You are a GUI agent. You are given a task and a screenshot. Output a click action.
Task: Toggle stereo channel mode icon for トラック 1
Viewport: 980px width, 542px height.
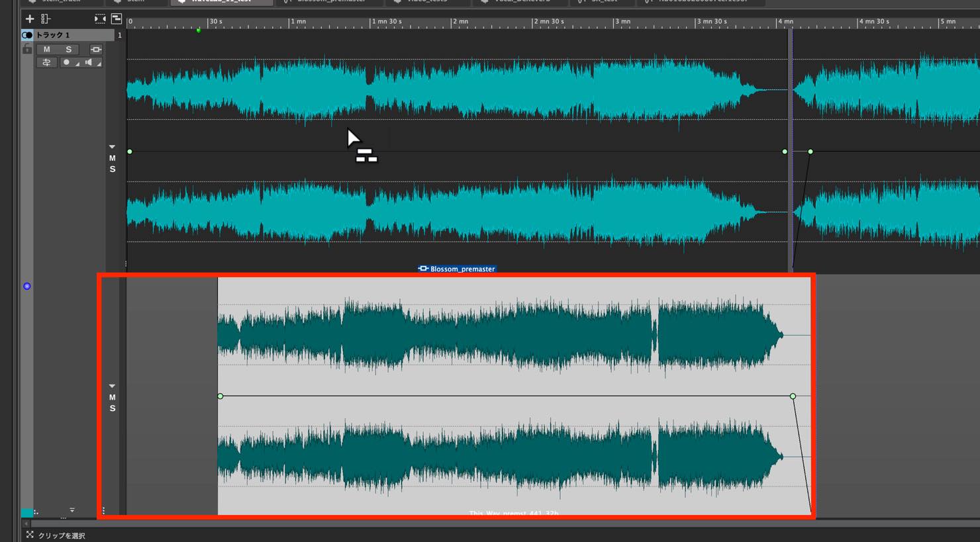27,35
